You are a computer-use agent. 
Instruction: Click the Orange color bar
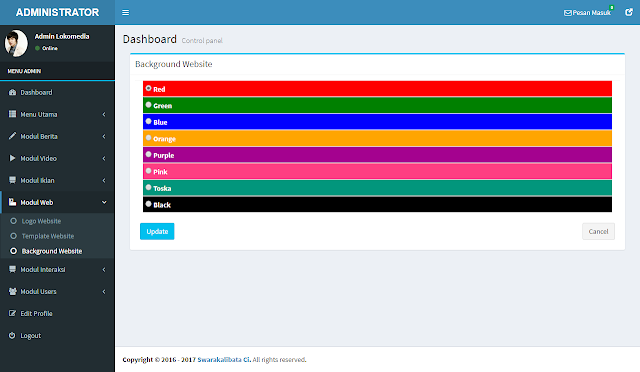(377, 138)
